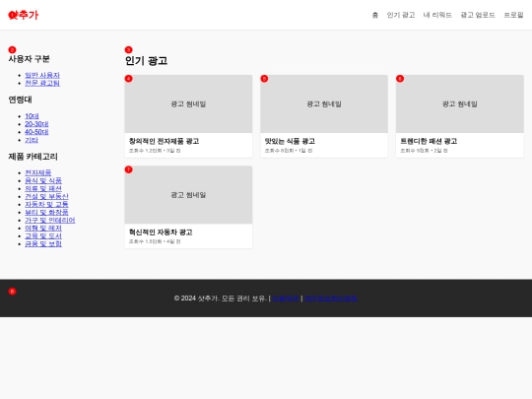Click the © 2024 샷추가 copyright text
This screenshot has width=532, height=399.
[x=221, y=299]
